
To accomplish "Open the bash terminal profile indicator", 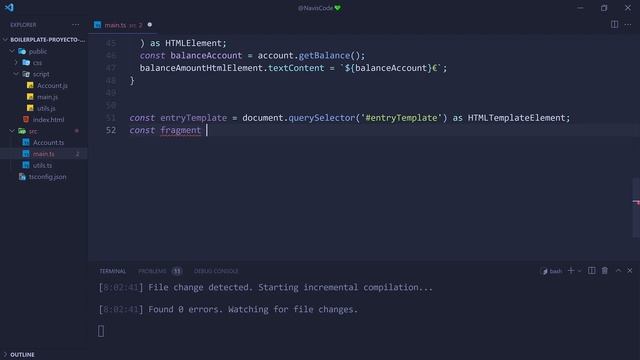I will 551,271.
